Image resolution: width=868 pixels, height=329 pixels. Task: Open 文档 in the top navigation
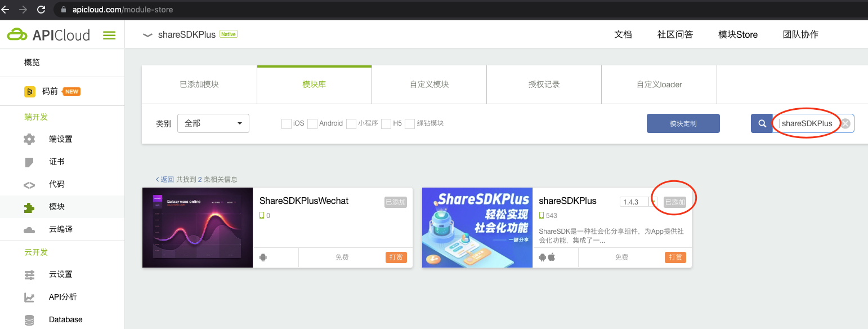pos(623,34)
